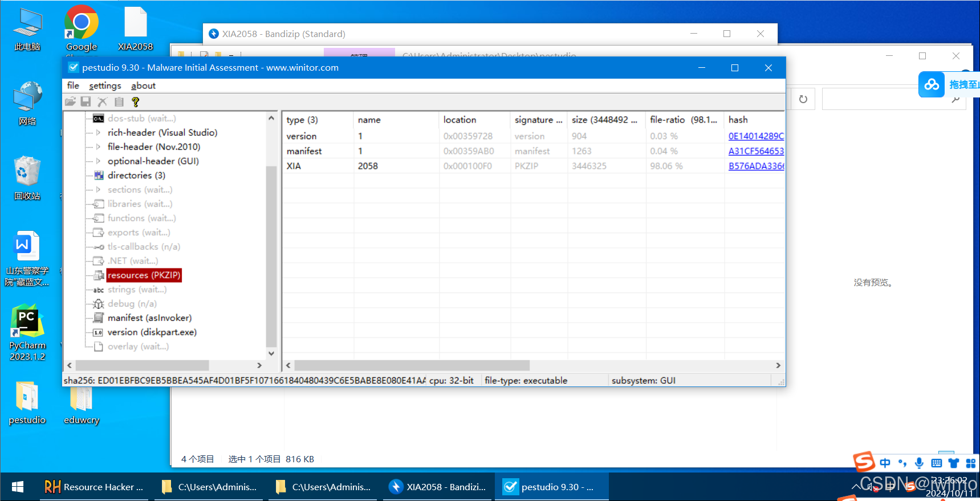Viewport: 980px width, 501px height.
Task: Click the Sogou input method S icon
Action: 863,462
